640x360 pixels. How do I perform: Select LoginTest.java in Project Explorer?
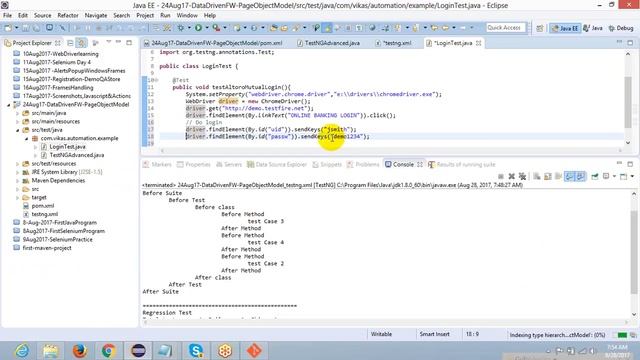pos(67,147)
